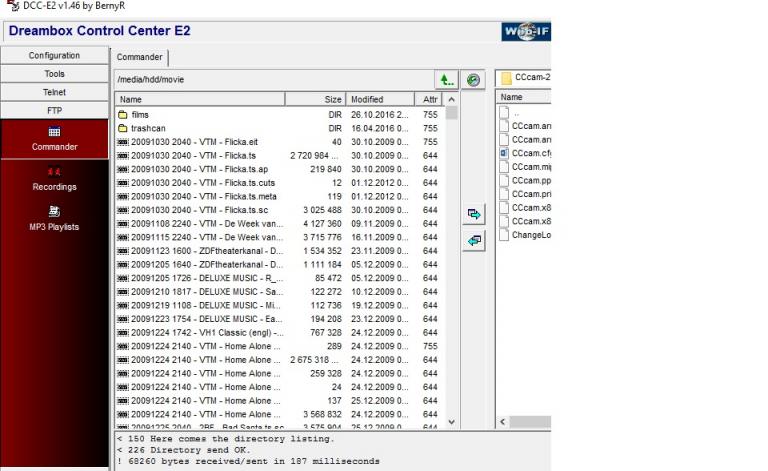Image resolution: width=768 pixels, height=471 pixels.
Task: Click the /media/hdd/movie path field
Action: click(270, 79)
